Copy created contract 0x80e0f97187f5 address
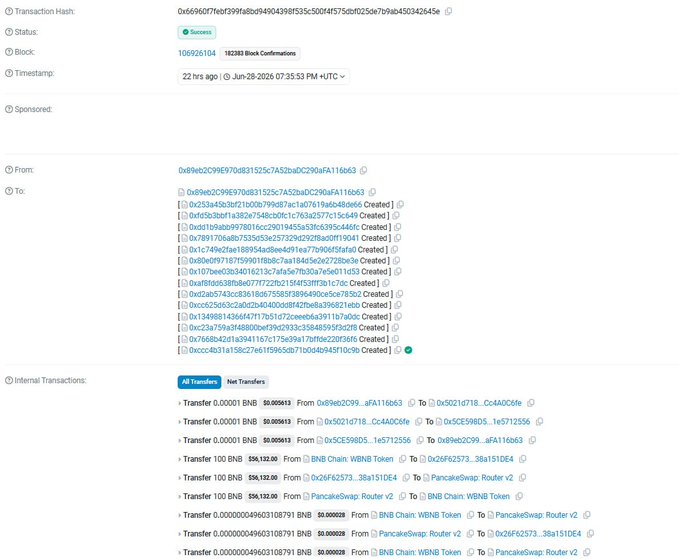The image size is (679, 559). [396, 261]
